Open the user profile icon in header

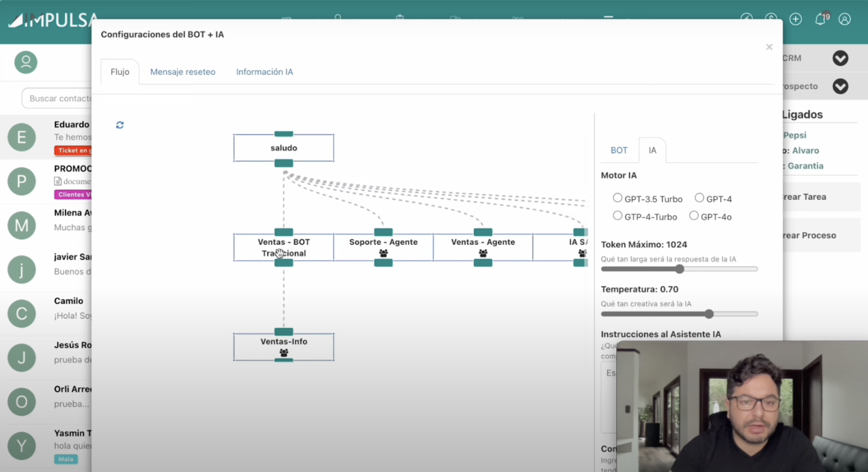(845, 19)
